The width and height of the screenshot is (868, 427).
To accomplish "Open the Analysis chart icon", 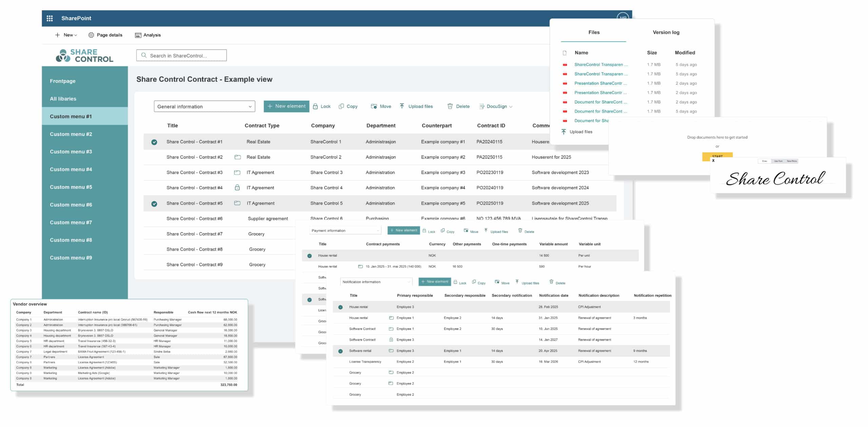I will (138, 35).
